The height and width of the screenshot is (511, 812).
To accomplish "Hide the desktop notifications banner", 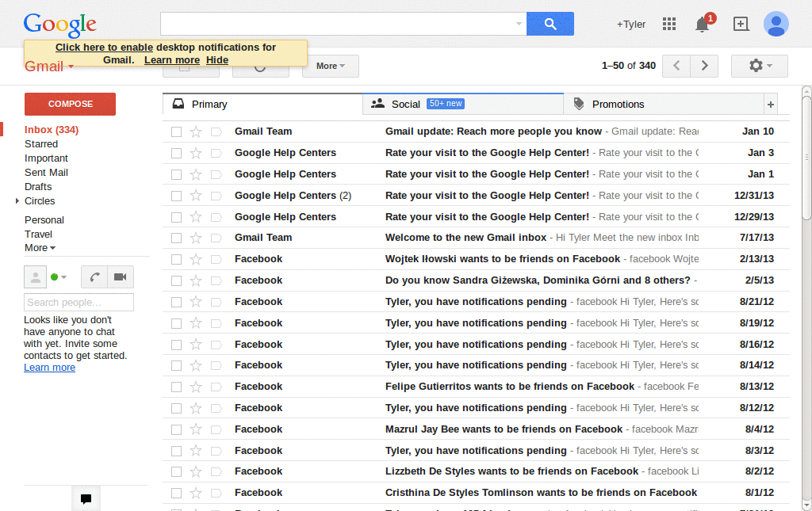I will click(217, 60).
